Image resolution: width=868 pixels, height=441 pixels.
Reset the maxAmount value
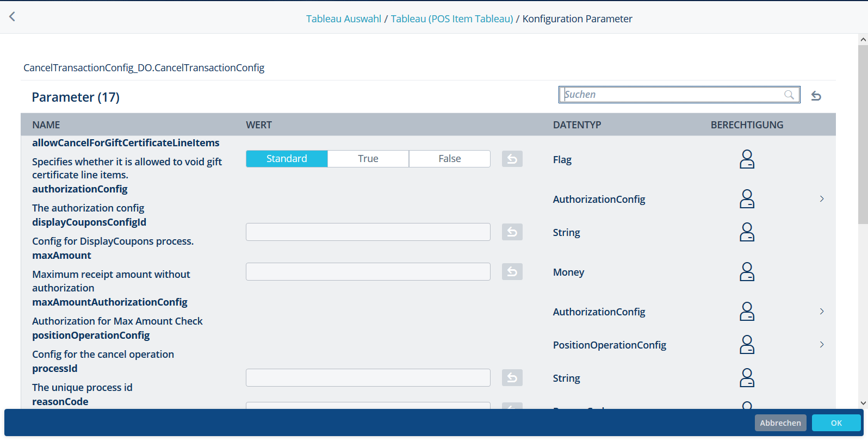512,271
